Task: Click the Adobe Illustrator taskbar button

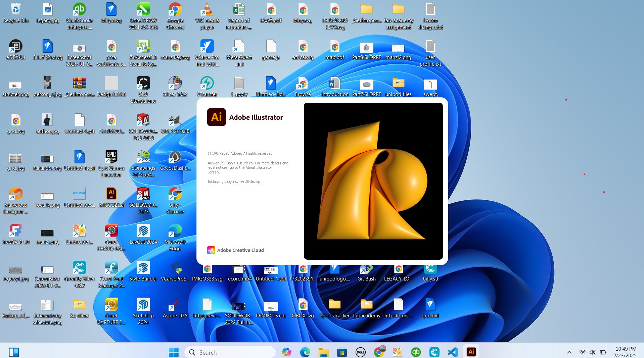Action: [471, 352]
